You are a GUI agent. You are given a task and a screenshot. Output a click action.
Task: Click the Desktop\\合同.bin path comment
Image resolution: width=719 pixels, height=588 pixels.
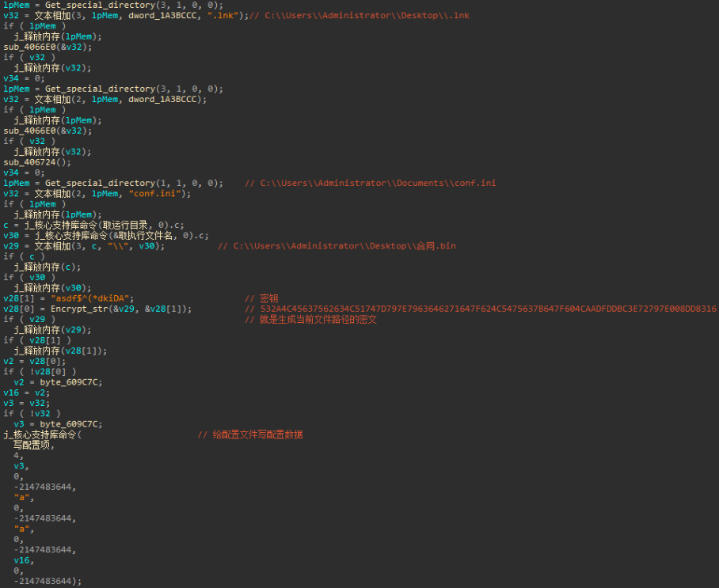tap(344, 246)
